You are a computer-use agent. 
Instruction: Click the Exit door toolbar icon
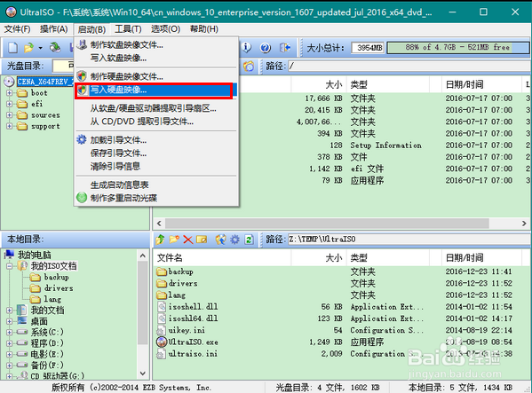[285, 48]
